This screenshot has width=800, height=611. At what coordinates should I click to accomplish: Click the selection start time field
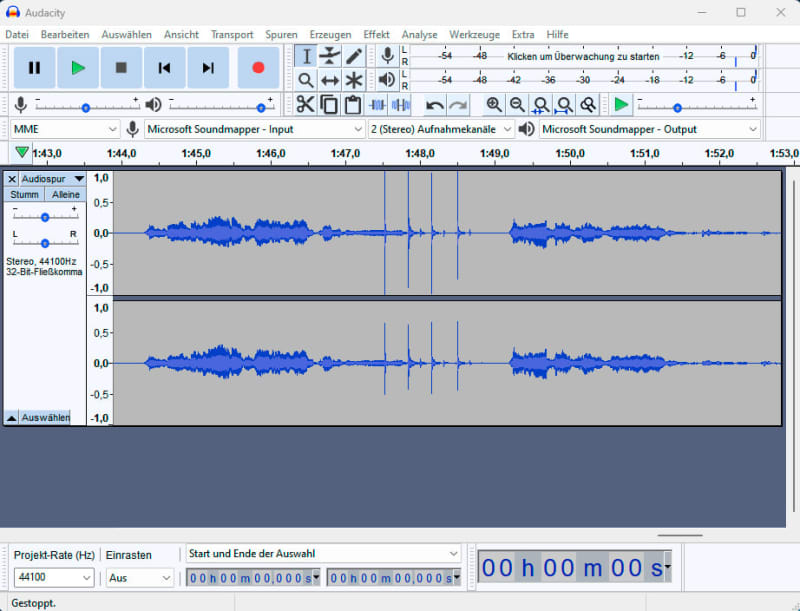tap(253, 578)
